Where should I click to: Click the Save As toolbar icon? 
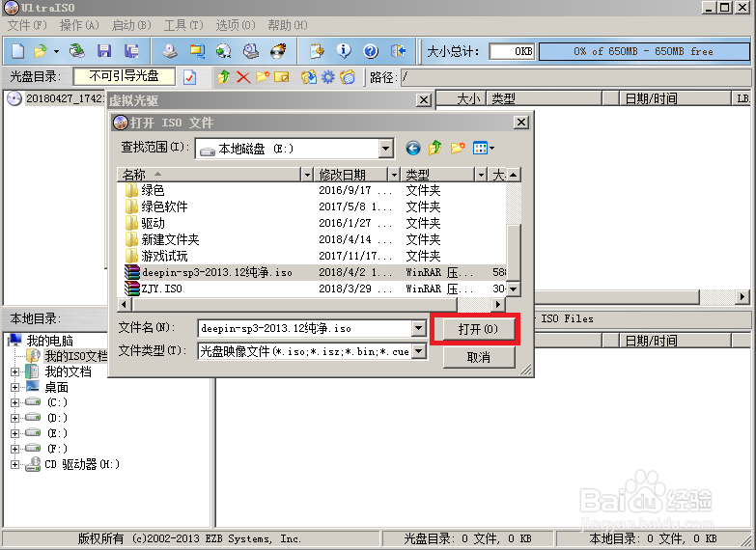pyautogui.click(x=131, y=51)
